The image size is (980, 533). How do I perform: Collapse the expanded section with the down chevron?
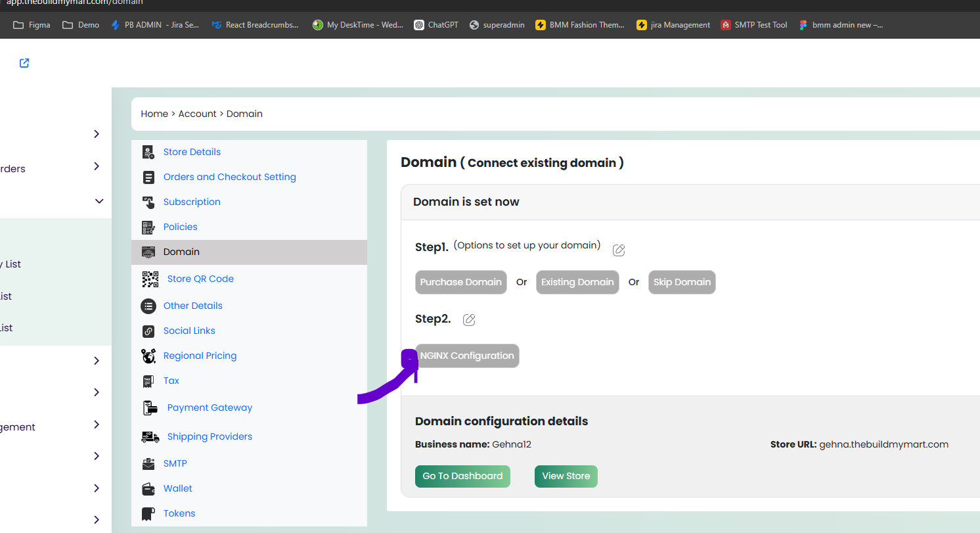(99, 201)
